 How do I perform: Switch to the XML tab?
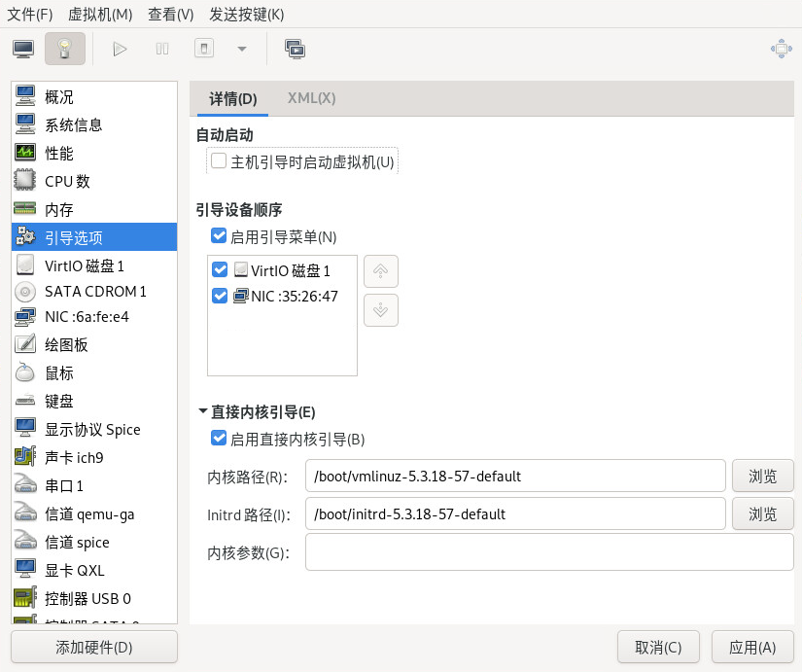(311, 98)
